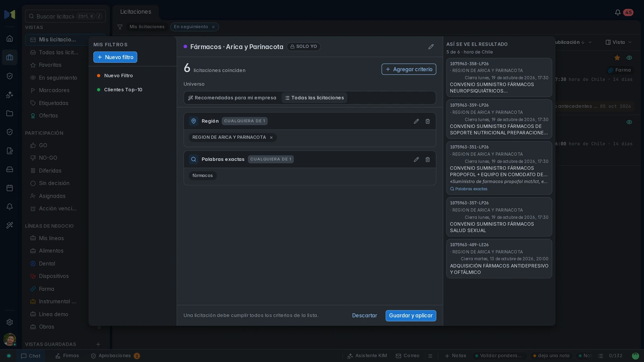Click Descartar to discard changes
This screenshot has height=362, width=644.
pos(365,316)
